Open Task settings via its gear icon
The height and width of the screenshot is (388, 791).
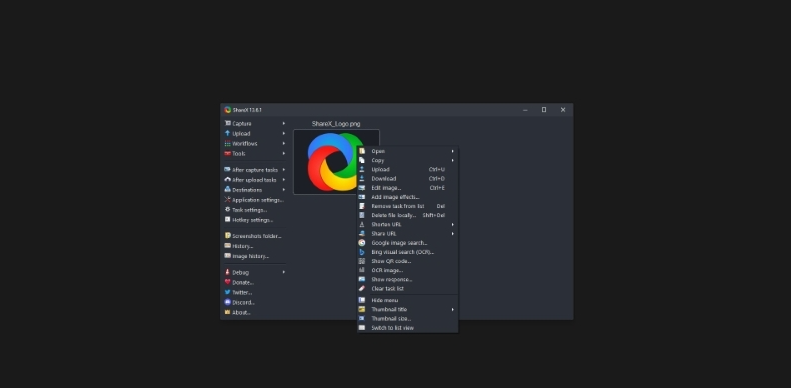(x=228, y=209)
